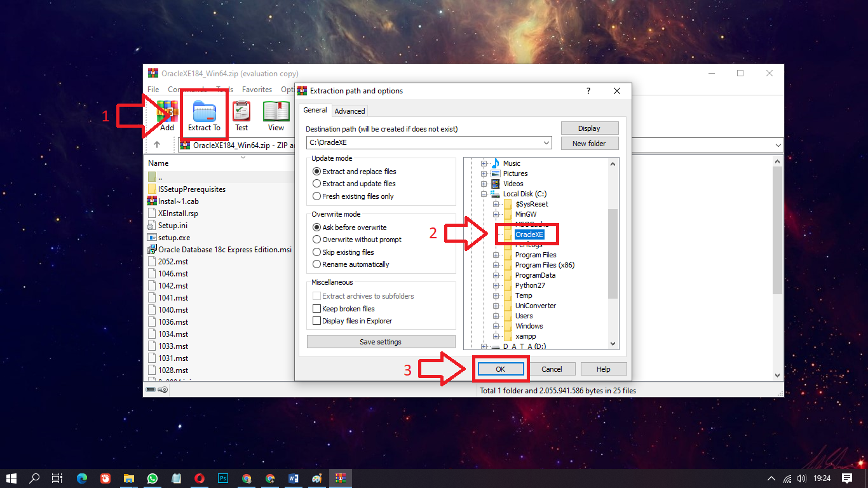Select Skip existing files option
The image size is (868, 488).
[344, 252]
